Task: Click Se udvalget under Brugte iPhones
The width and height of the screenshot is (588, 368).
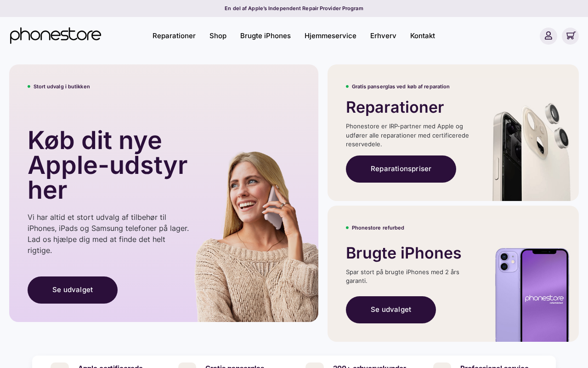Action: pos(391,310)
